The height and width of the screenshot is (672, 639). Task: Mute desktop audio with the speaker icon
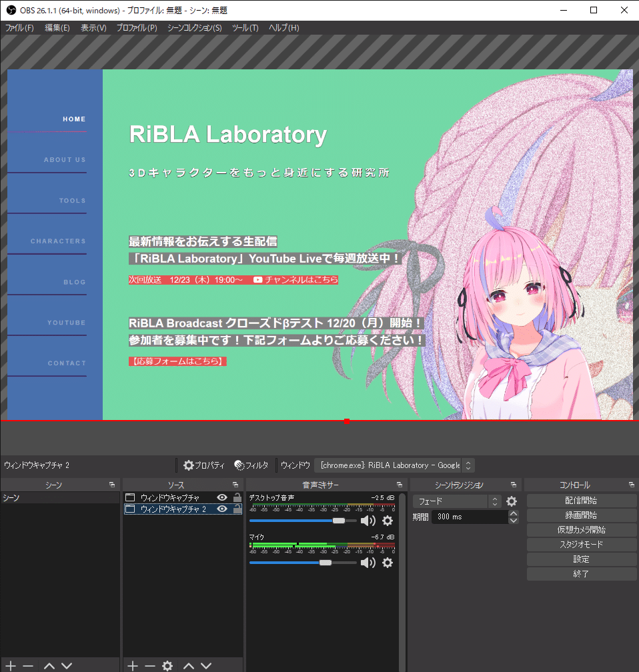(368, 521)
